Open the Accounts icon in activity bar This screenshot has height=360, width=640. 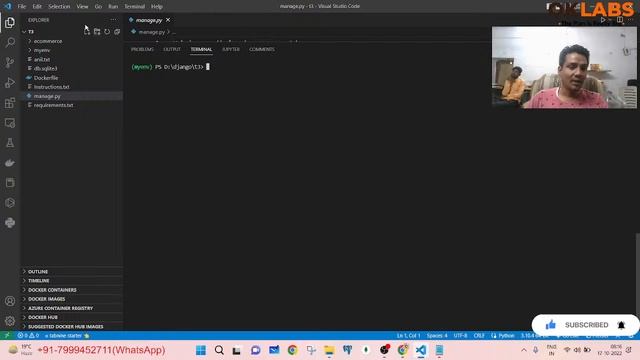coord(10,301)
